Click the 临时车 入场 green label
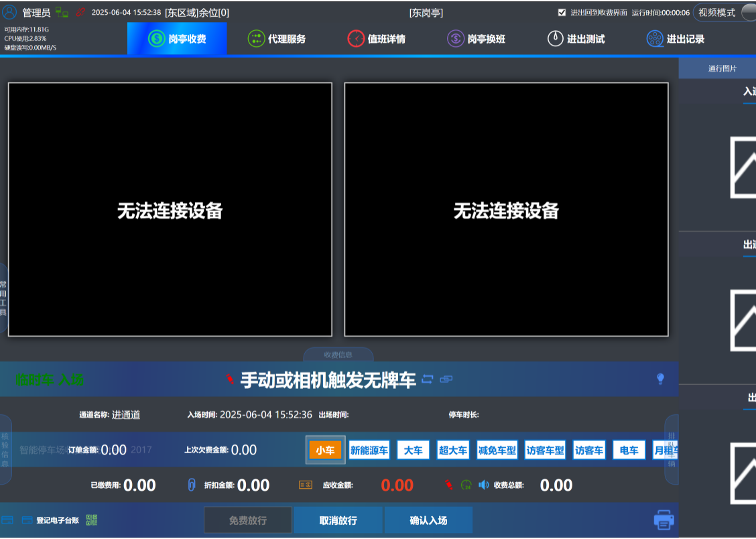Screen dimensions: 756x539 (x=49, y=379)
